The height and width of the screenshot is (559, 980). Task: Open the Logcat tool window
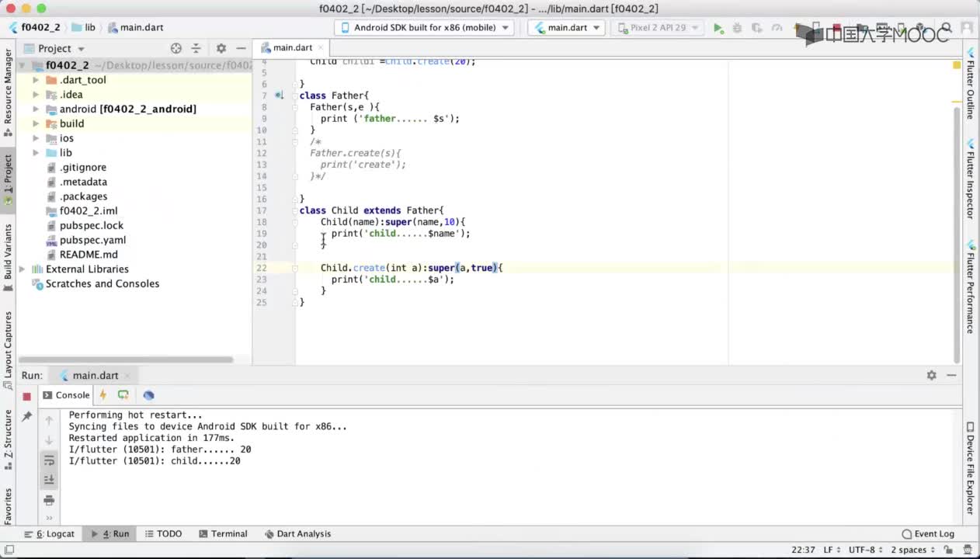(x=50, y=534)
